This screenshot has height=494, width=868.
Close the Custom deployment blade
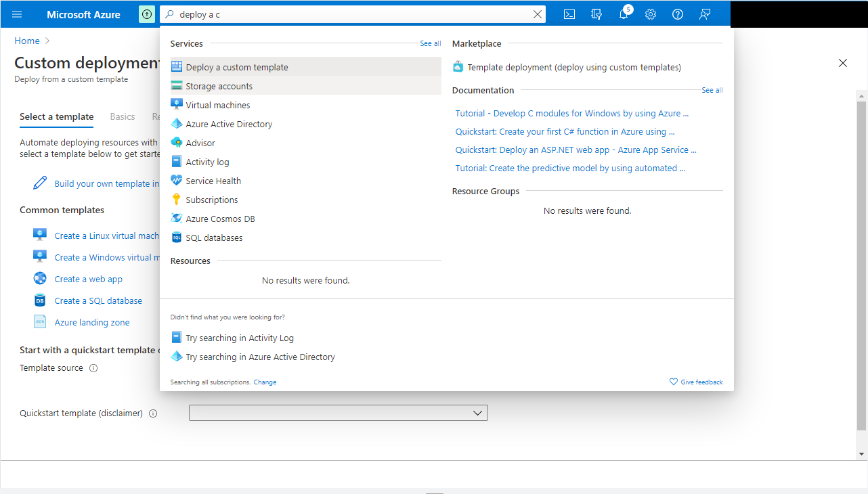(x=843, y=63)
